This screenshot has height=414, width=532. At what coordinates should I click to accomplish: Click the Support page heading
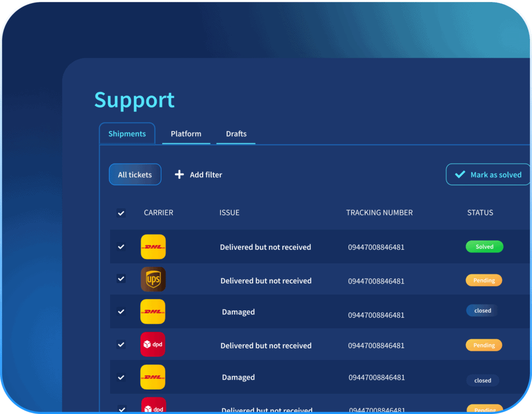pos(135,100)
